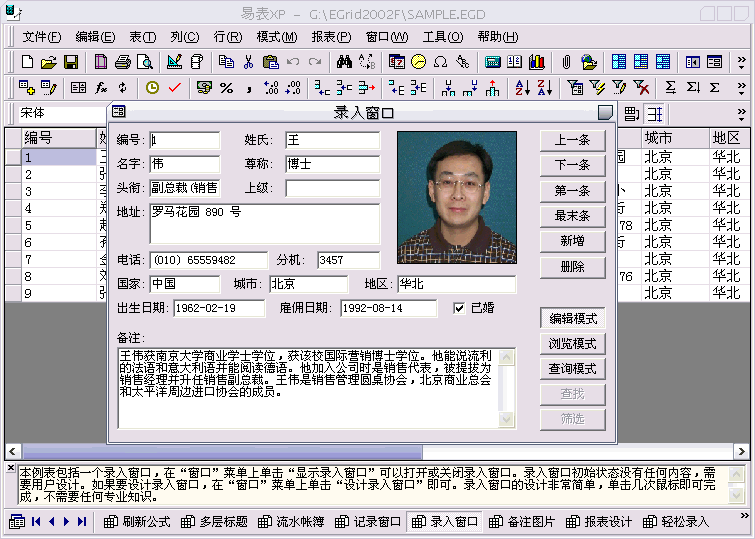Screen dimensions: 755x539
Task: Open the 窗口(W) menu
Action: pyautogui.click(x=387, y=37)
